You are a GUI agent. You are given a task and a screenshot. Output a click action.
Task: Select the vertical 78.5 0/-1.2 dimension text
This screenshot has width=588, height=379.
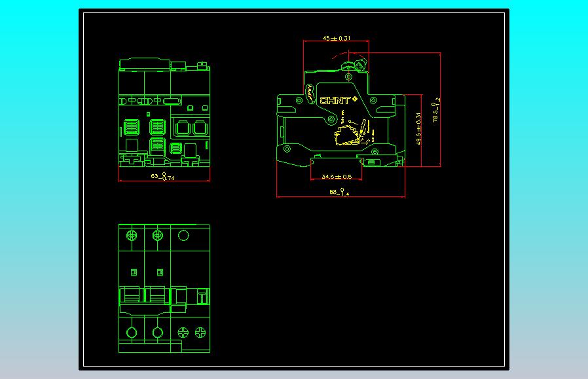436,110
